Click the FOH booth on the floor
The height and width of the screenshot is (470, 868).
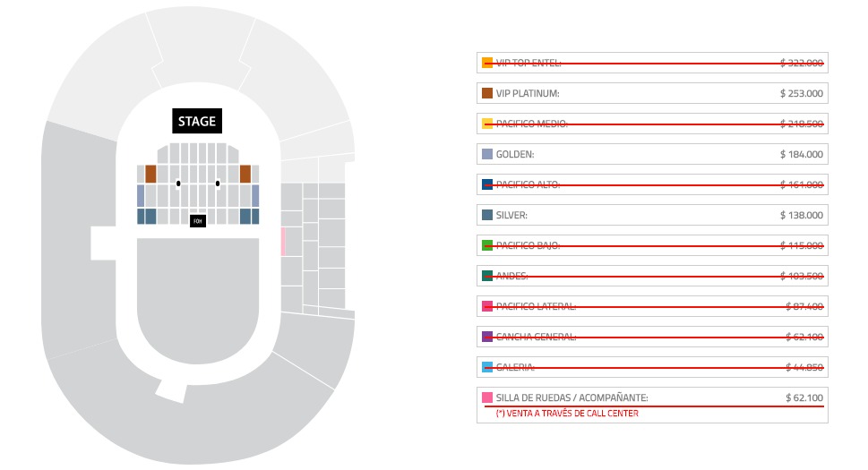coord(198,220)
